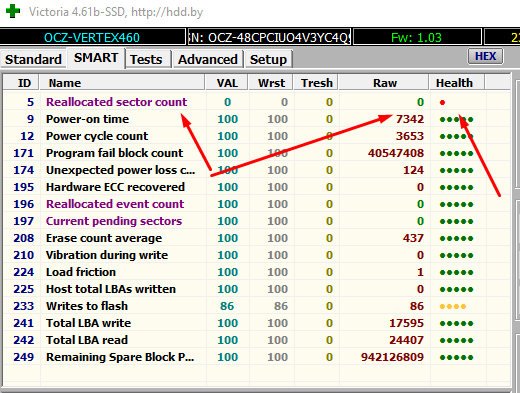Click raw value 3653
This screenshot has height=393, width=520.
[x=410, y=136]
